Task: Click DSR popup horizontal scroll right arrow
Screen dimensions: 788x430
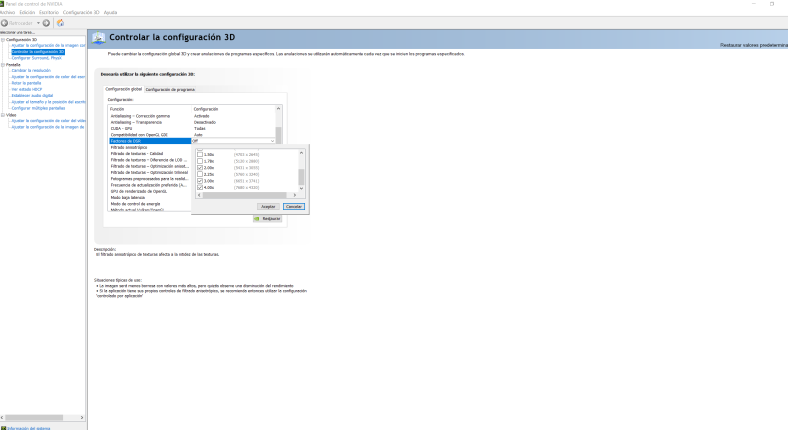Action: pos(295,195)
